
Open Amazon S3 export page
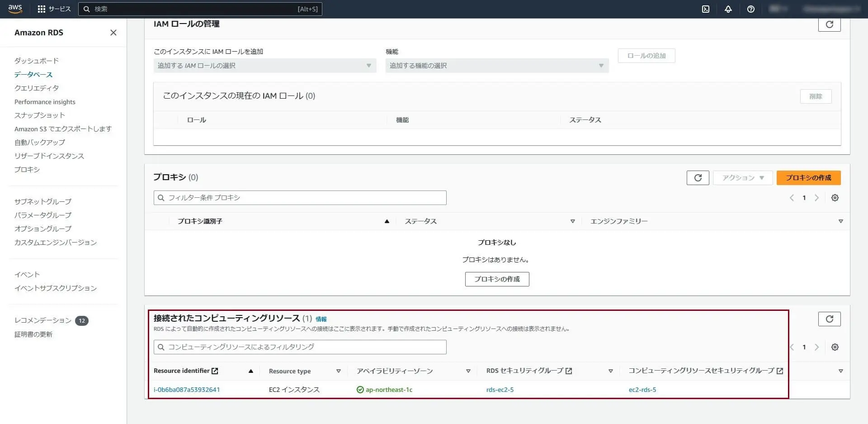coord(63,129)
